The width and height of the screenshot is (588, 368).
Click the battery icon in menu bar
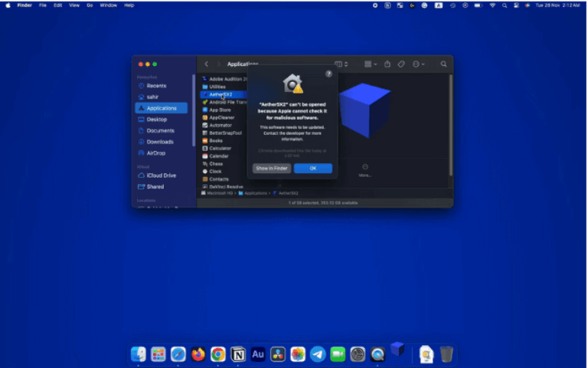pyautogui.click(x=478, y=5)
